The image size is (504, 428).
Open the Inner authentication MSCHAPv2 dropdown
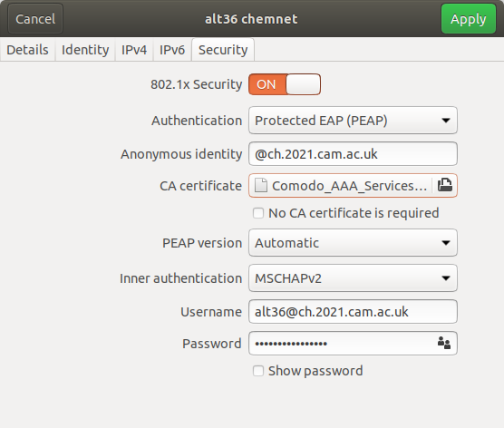pos(353,278)
